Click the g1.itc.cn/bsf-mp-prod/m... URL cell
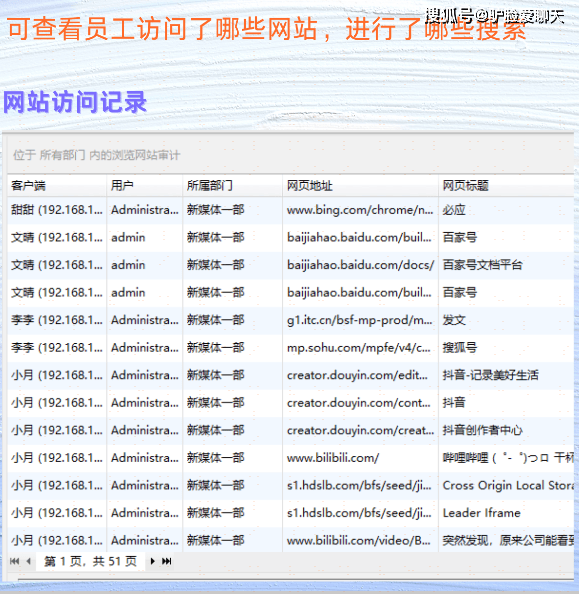The image size is (579, 594). (360, 320)
